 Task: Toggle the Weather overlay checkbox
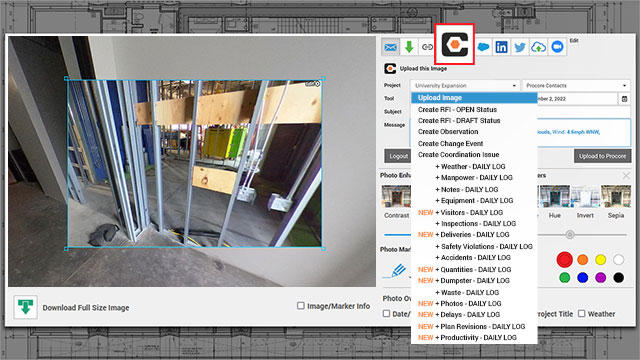pos(582,313)
